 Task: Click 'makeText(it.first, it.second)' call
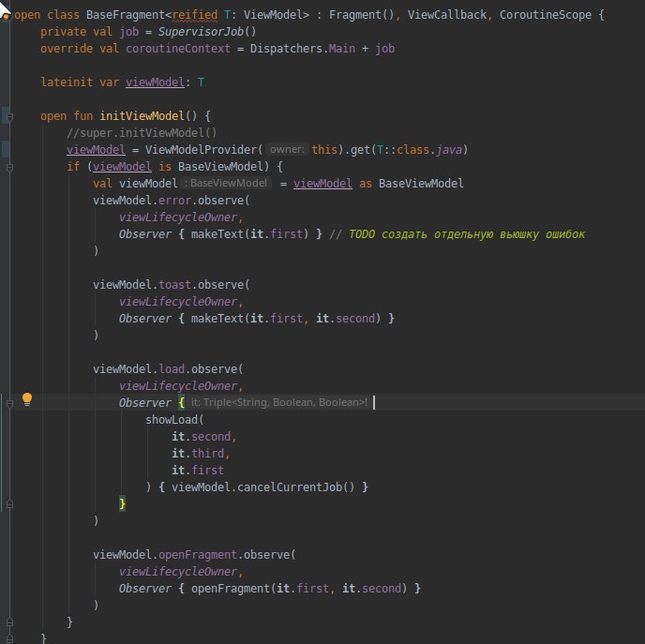286,319
